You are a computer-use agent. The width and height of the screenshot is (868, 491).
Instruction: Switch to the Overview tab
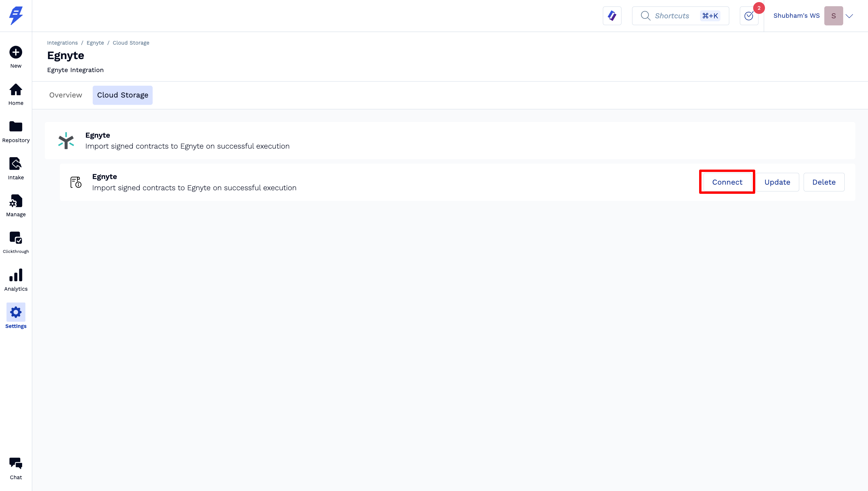(x=65, y=95)
